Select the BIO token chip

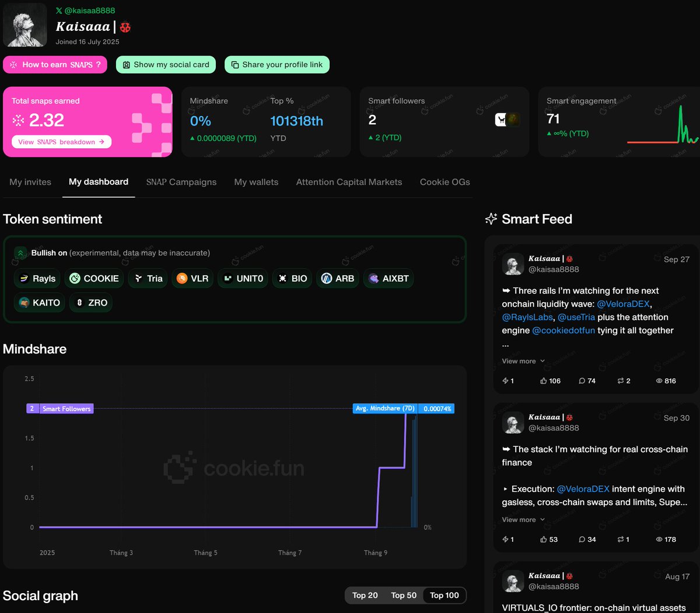[292, 278]
